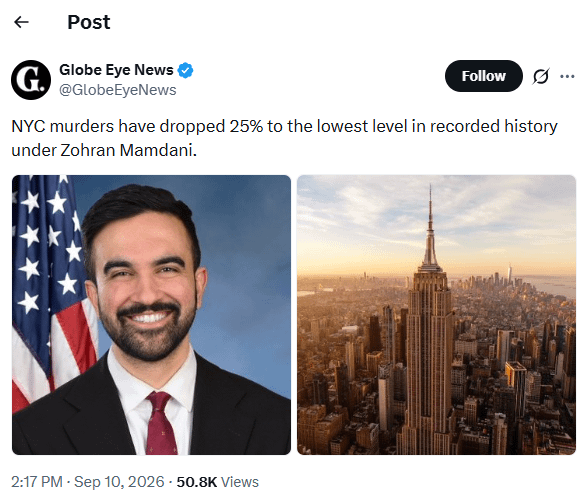Click the skyscraper spire in the skyline photo
Viewport: 579px width, 496px height.
click(430, 225)
